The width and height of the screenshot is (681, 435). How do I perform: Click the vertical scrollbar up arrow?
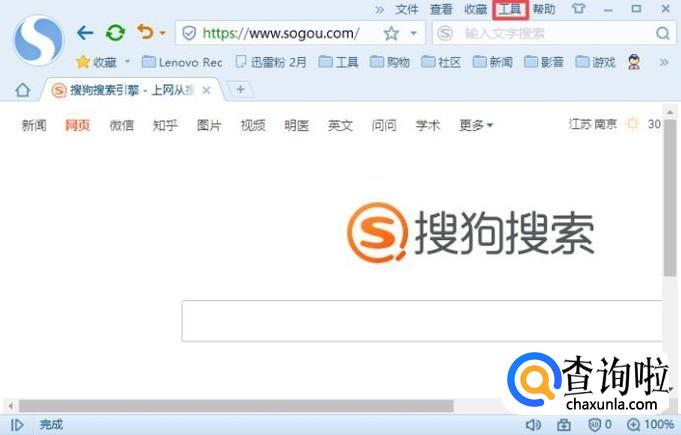coord(670,112)
